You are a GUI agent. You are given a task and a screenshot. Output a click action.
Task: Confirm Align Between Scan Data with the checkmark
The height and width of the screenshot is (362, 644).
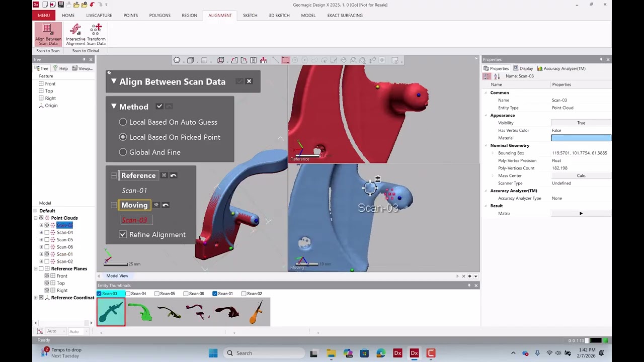(239, 81)
